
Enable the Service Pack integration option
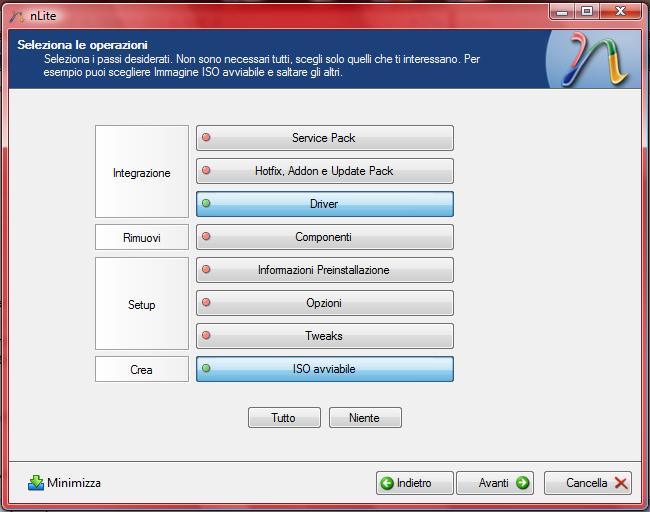point(325,138)
